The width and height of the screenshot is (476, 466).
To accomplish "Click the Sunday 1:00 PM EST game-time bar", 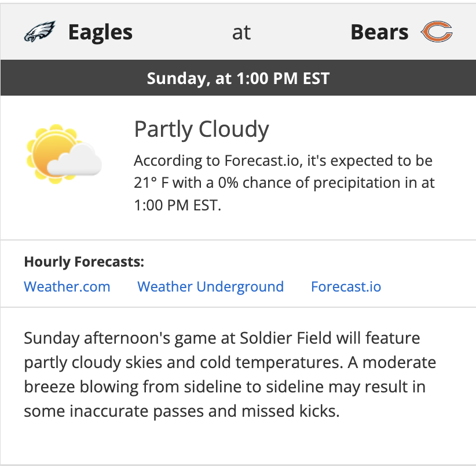I will point(238,78).
